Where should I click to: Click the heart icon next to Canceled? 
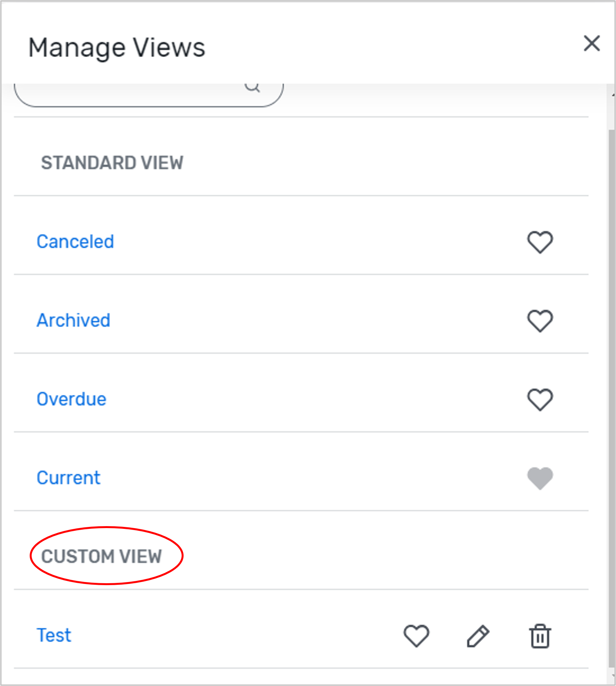click(x=540, y=241)
